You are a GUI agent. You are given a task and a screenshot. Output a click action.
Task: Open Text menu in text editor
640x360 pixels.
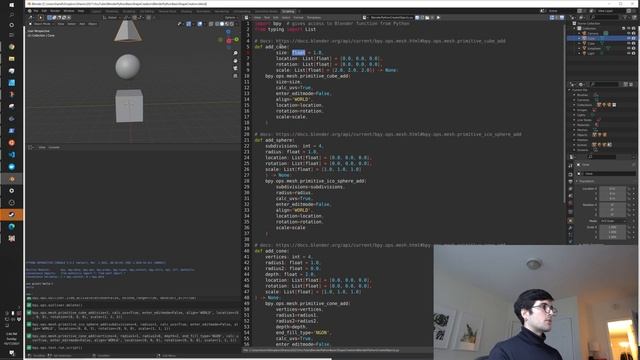click(267, 18)
